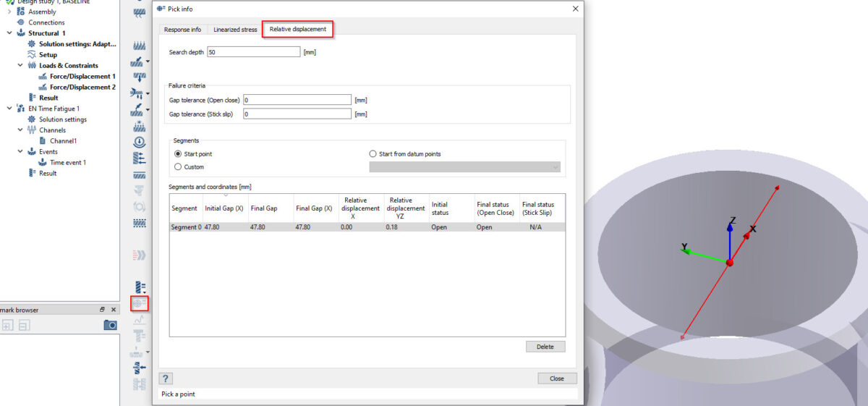The width and height of the screenshot is (868, 406).
Task: Click the round download-arrow icon in the vertical toolbar
Action: coord(140,143)
